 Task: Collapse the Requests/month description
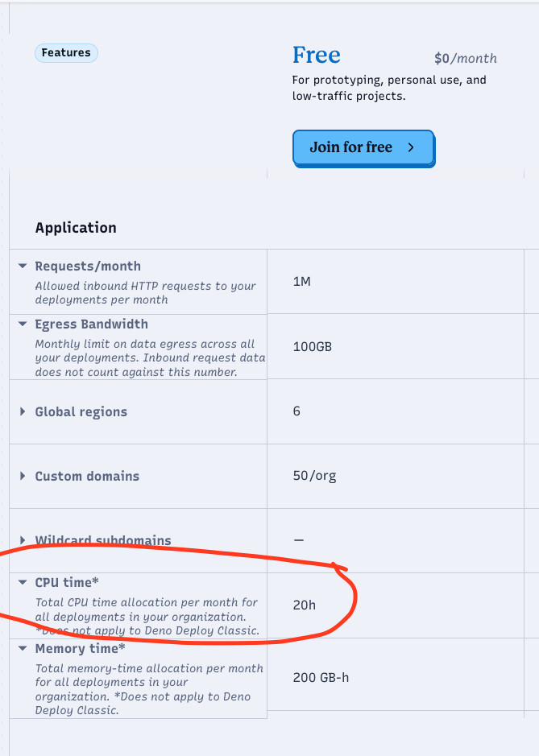21,266
